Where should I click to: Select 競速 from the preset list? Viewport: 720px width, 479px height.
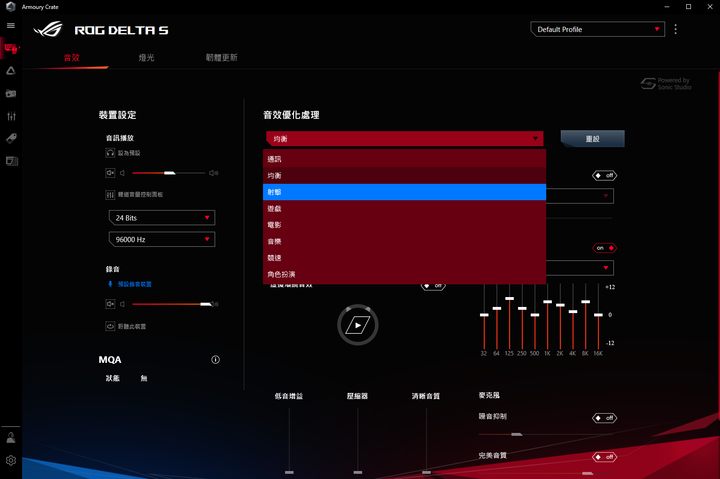tap(405, 258)
